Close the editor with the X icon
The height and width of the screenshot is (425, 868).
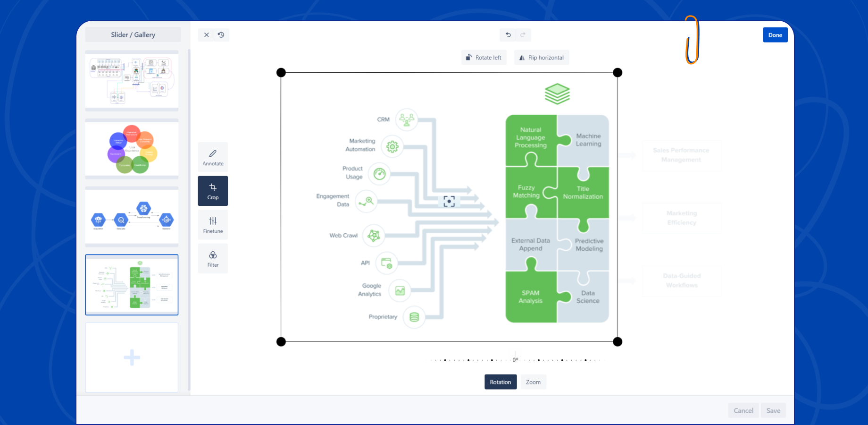pyautogui.click(x=206, y=34)
